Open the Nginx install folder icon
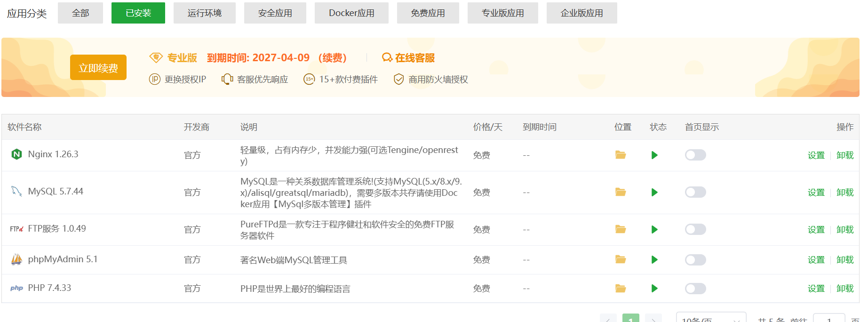 click(621, 155)
